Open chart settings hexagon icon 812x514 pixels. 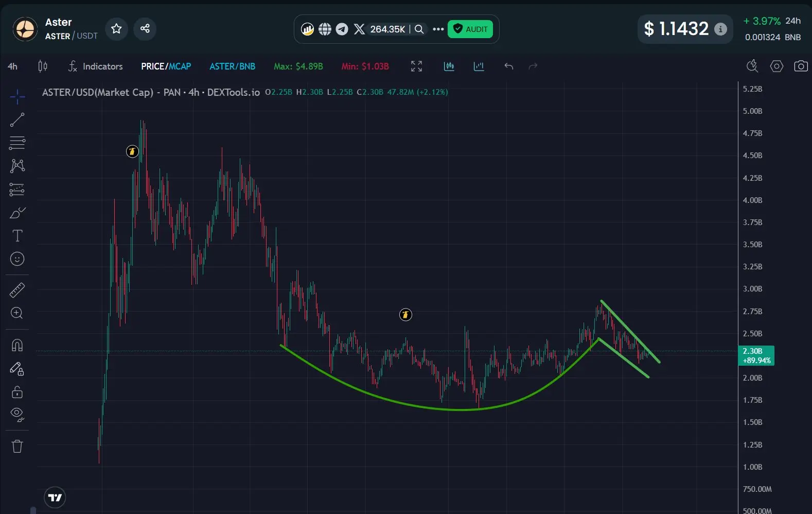[x=776, y=66]
